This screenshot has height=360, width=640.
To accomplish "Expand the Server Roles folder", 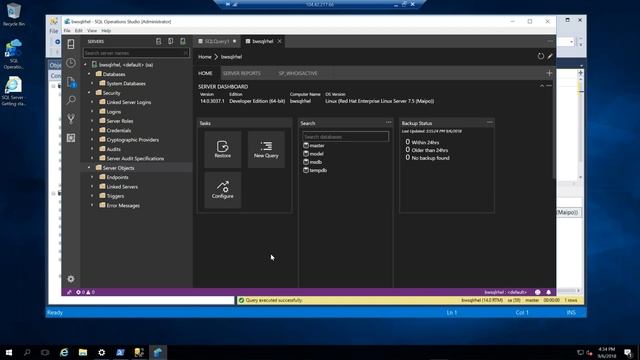I will tap(93, 121).
